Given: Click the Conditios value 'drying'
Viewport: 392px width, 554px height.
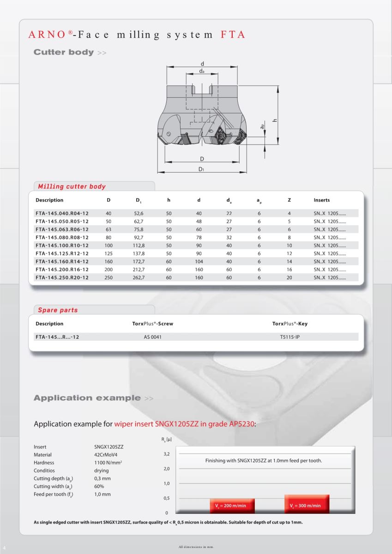Looking at the screenshot, I should tap(102, 470).
